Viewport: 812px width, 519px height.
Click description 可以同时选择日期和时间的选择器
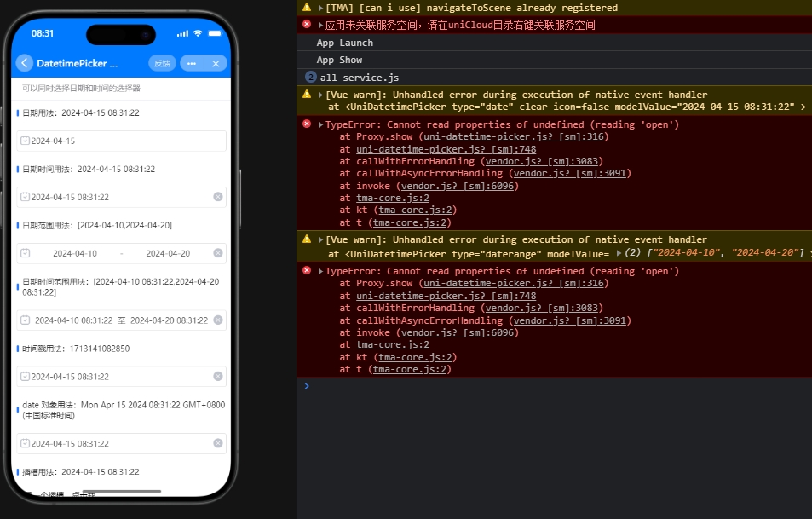tap(81, 88)
